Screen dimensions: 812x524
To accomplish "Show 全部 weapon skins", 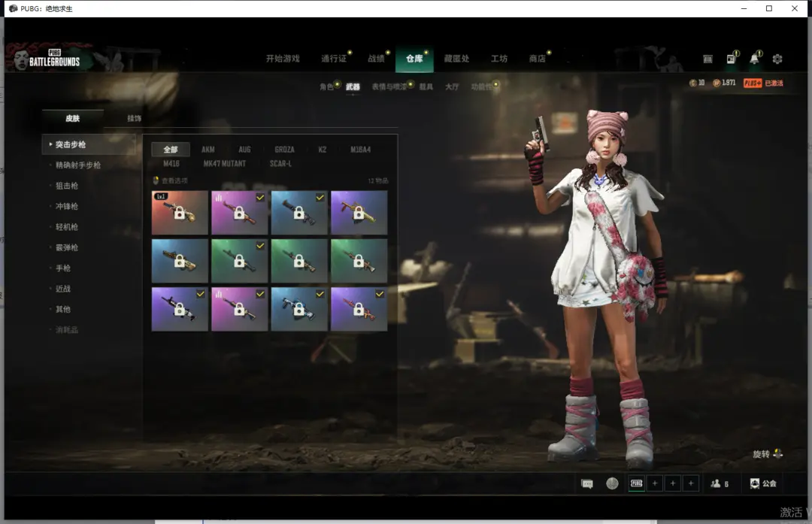I will coord(171,150).
